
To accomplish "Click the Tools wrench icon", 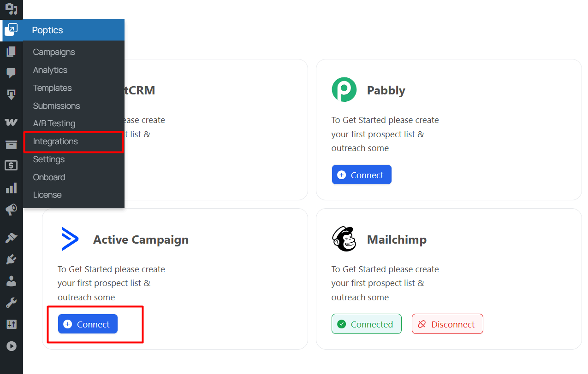I will click(11, 303).
